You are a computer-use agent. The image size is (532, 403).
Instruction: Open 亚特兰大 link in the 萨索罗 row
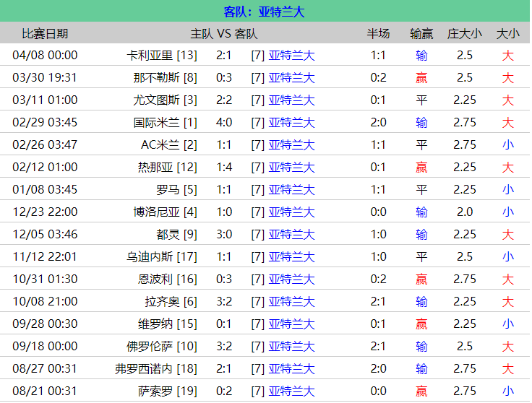[x=291, y=391]
